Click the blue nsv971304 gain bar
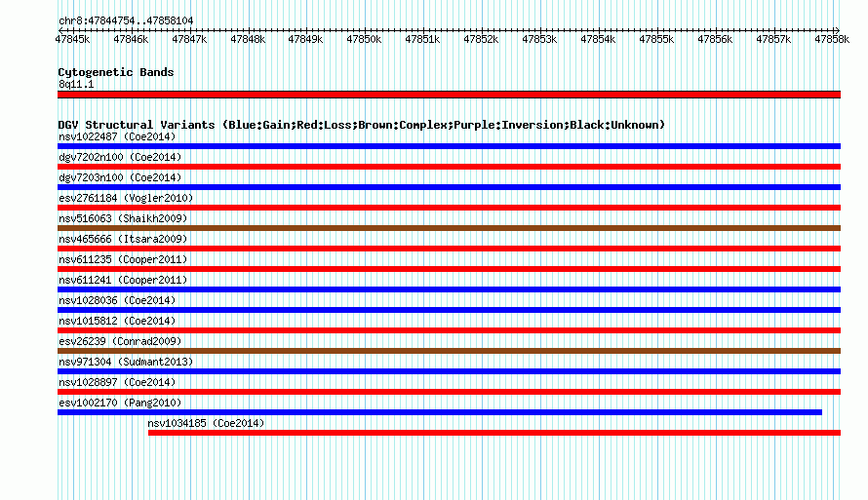 (x=449, y=371)
